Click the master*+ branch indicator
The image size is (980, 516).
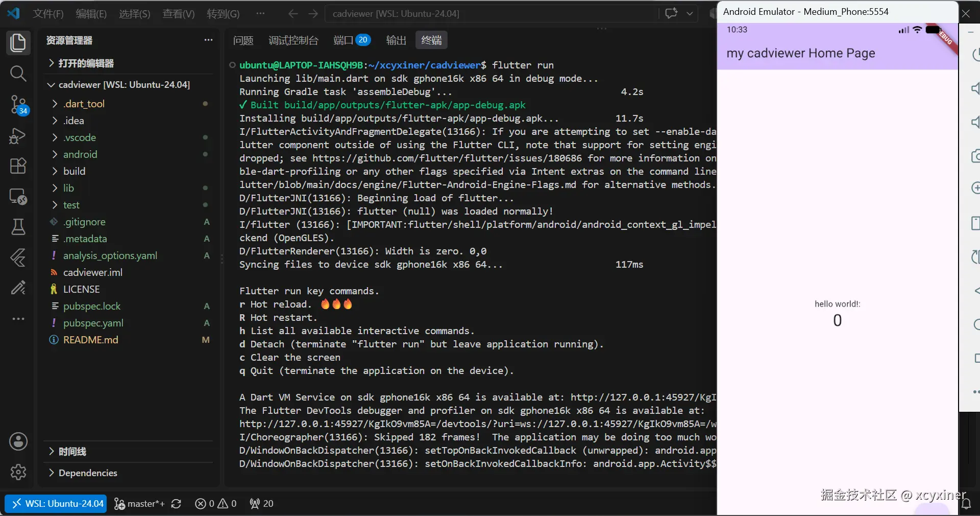click(x=139, y=504)
